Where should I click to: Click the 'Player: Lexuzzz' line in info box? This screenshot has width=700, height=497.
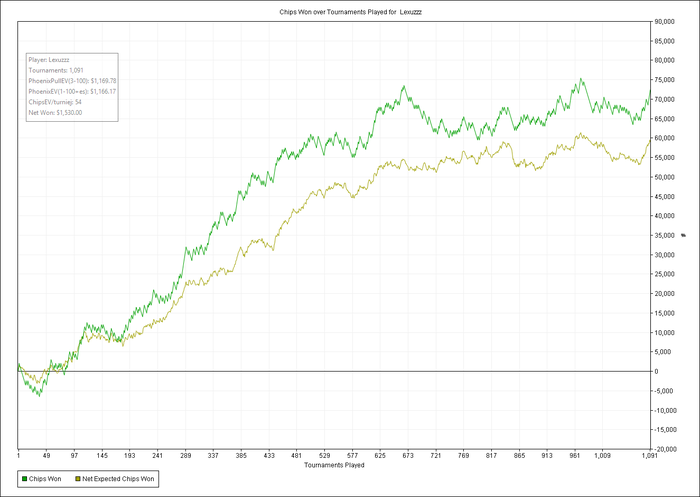[49, 59]
